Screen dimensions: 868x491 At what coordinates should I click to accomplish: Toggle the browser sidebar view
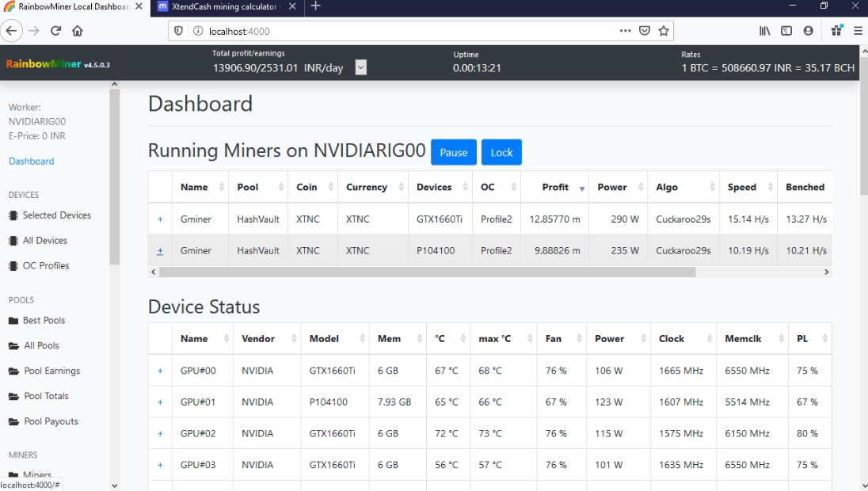786,31
